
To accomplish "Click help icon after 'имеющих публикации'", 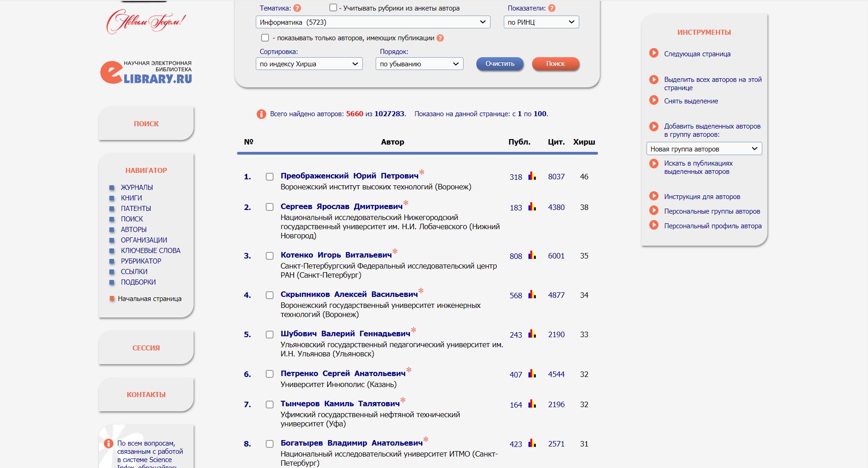I will pyautogui.click(x=440, y=38).
